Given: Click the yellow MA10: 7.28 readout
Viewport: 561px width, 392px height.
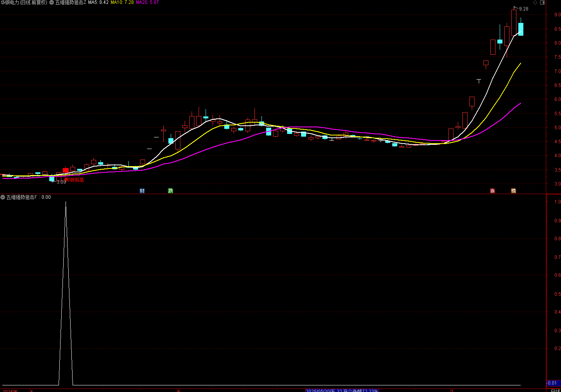Looking at the screenshot, I should pos(122,2).
